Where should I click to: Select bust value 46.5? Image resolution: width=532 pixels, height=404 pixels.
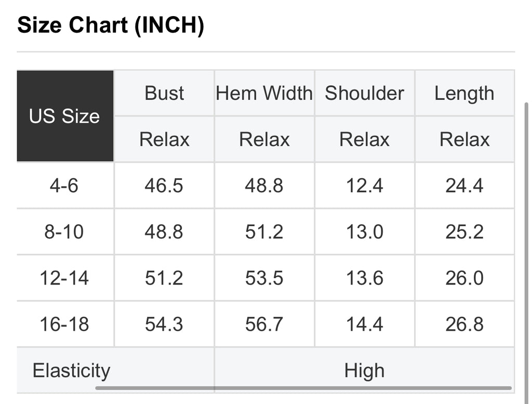point(164,186)
